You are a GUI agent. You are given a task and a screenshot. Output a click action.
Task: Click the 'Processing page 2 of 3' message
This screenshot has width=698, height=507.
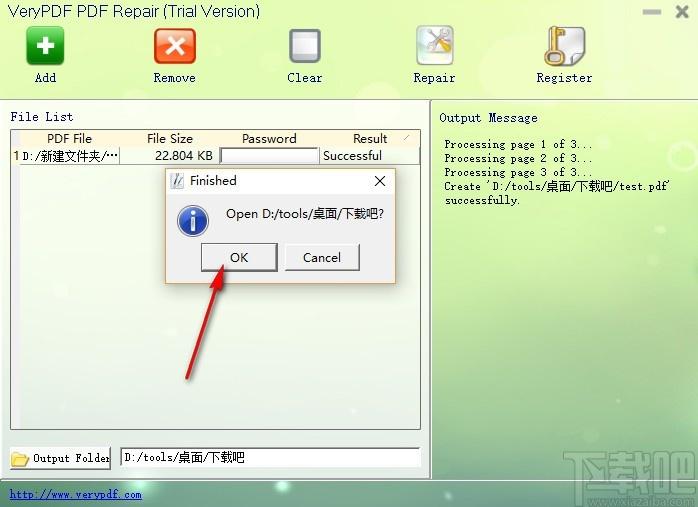pos(518,158)
